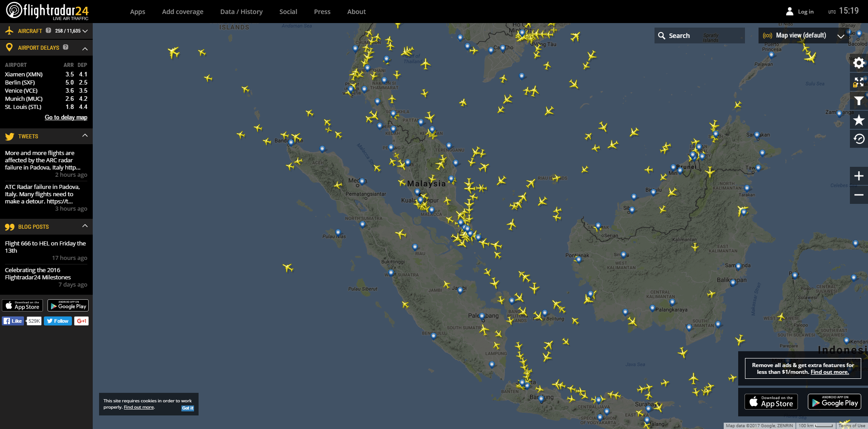
Task: Open the Flight 666 to HEL blog post
Action: coord(45,247)
